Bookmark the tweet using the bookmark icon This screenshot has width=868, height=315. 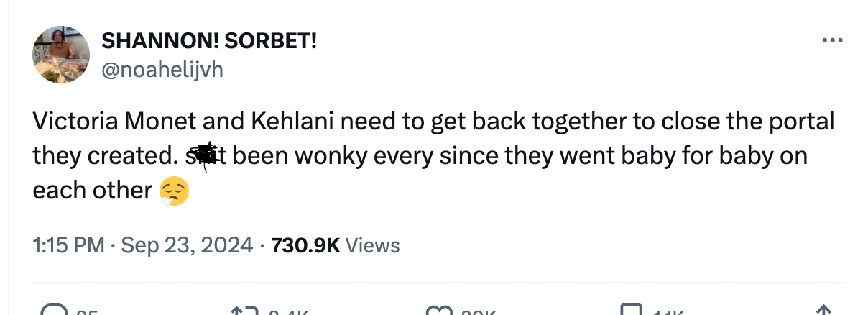632,311
